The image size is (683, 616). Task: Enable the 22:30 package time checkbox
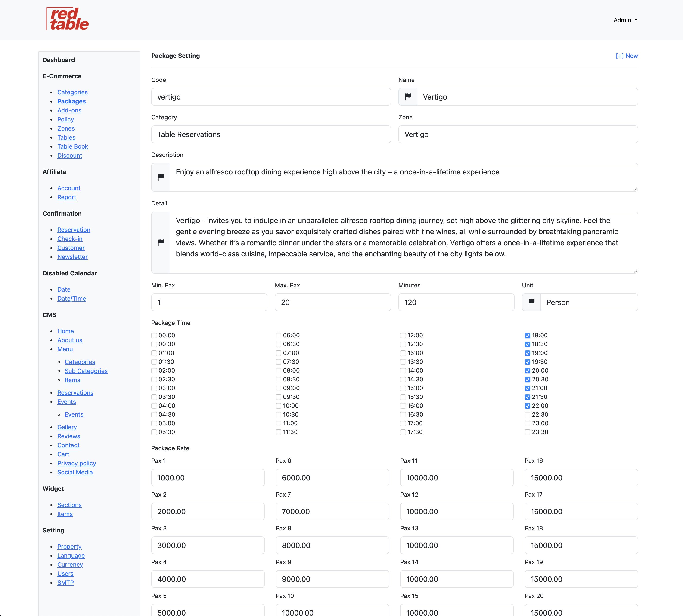527,415
